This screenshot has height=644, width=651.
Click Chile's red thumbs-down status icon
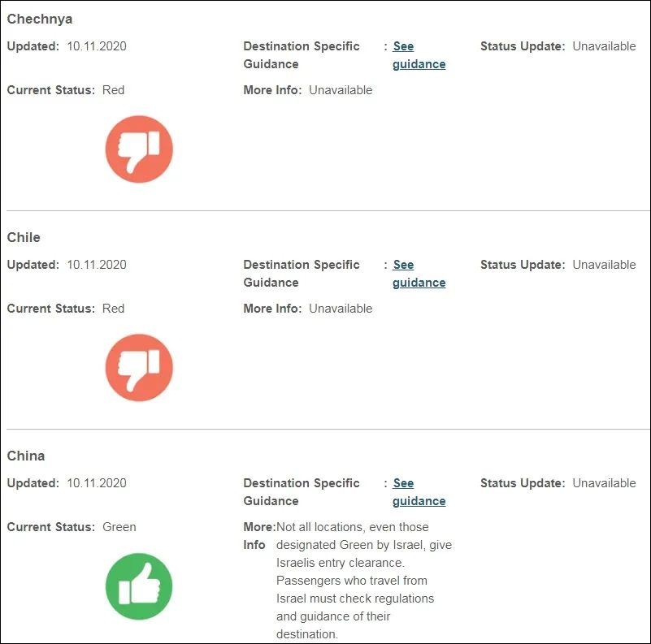(x=139, y=368)
